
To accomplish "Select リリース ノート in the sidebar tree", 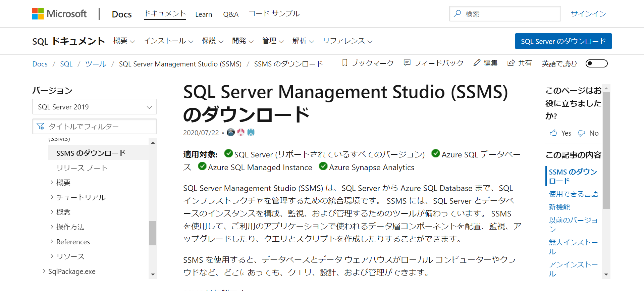I will [x=82, y=168].
